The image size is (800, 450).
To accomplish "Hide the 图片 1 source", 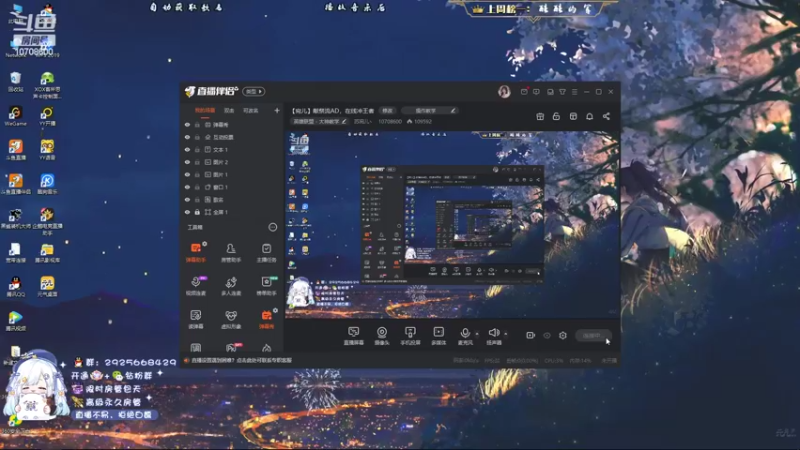I will [x=187, y=174].
